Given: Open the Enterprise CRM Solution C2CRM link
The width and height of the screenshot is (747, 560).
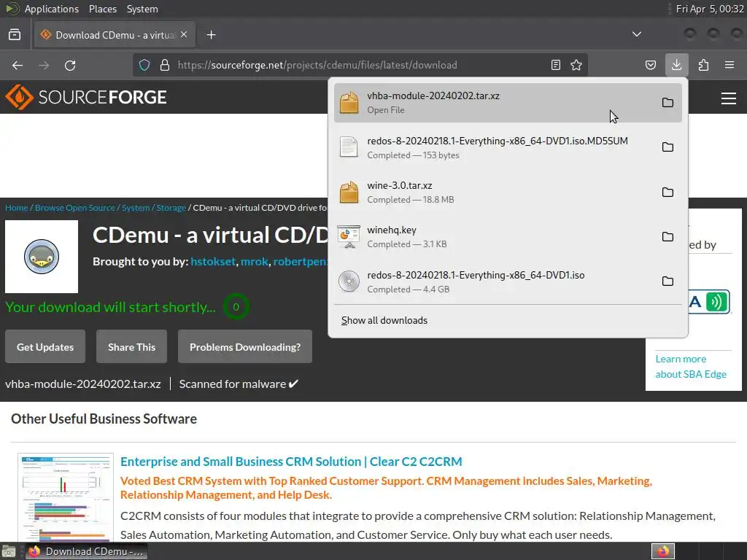Looking at the screenshot, I should [291, 462].
